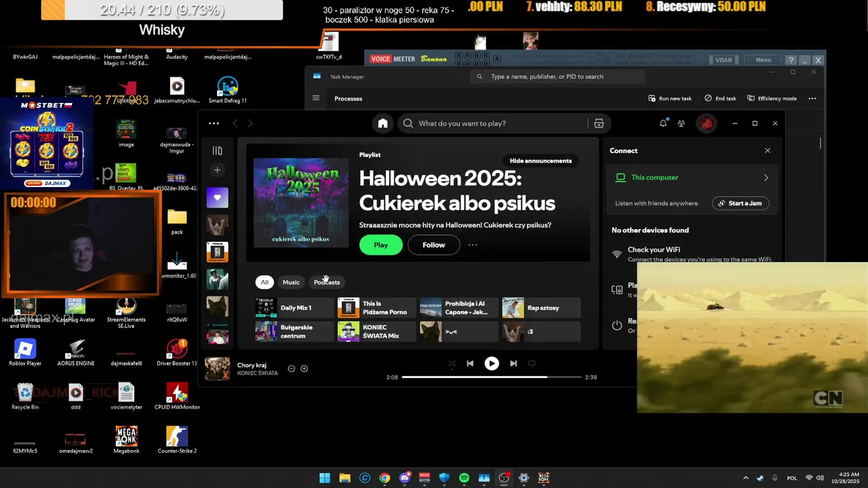This screenshot has height=488, width=868.
Task: Open Discord from taskbar
Action: [x=405, y=478]
